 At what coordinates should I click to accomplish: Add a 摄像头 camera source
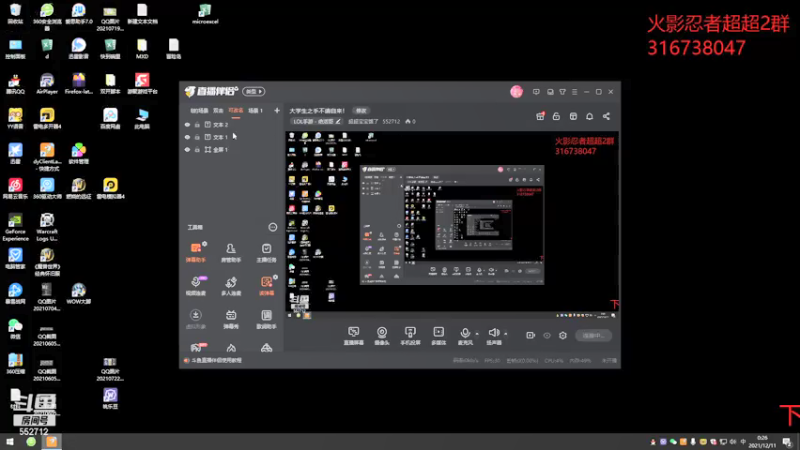(x=382, y=336)
